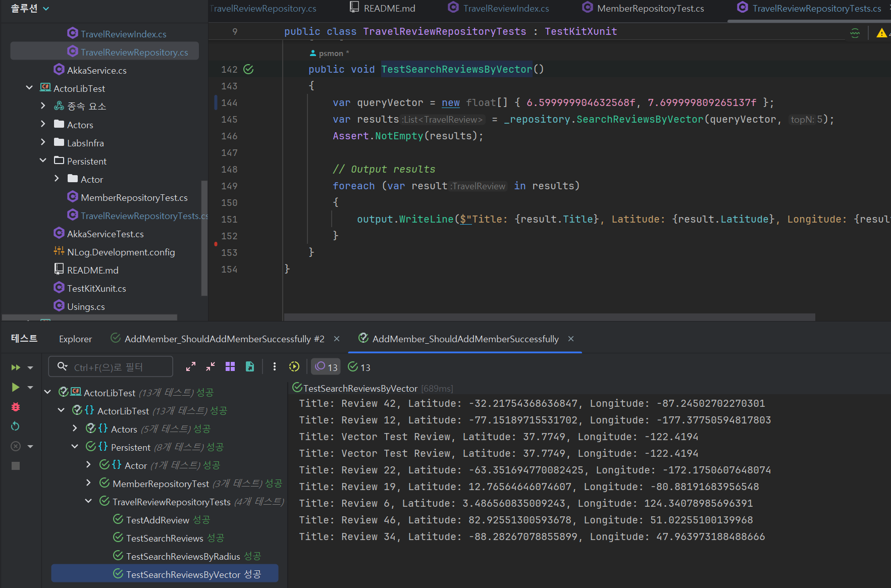Click the Export test results icon
The image size is (891, 588).
coord(250,367)
